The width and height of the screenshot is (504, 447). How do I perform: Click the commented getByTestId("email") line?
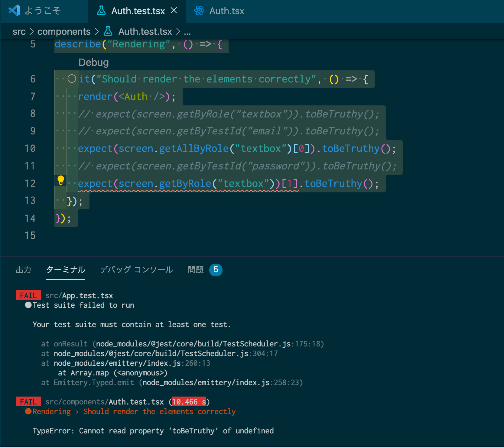coord(229,131)
